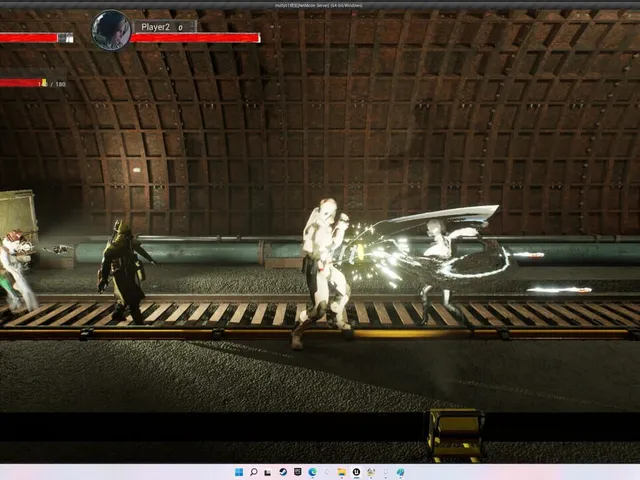Screen dimensions: 640x480
Task: Open File Explorer folder icon
Action: click(x=342, y=472)
